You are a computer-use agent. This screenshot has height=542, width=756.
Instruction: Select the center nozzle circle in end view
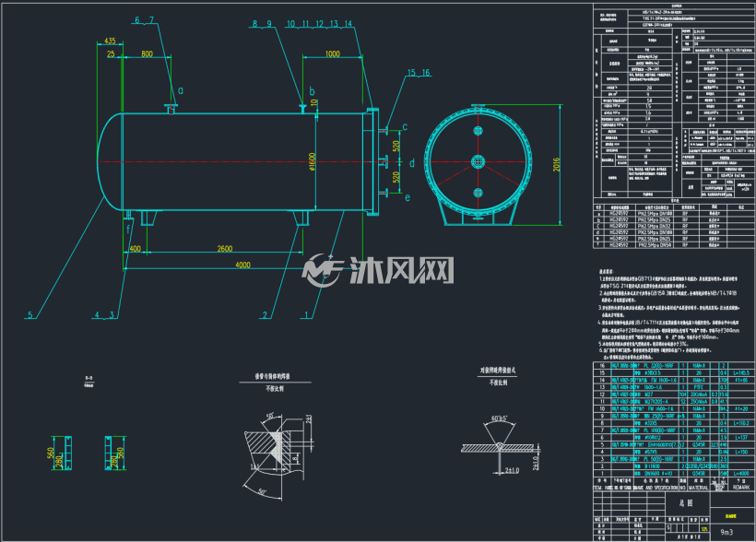(478, 161)
